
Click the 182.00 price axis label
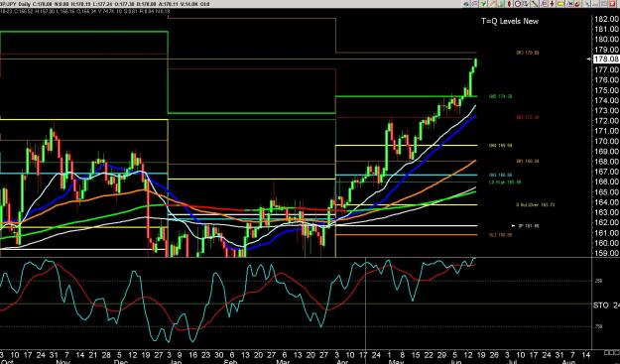coord(606,19)
